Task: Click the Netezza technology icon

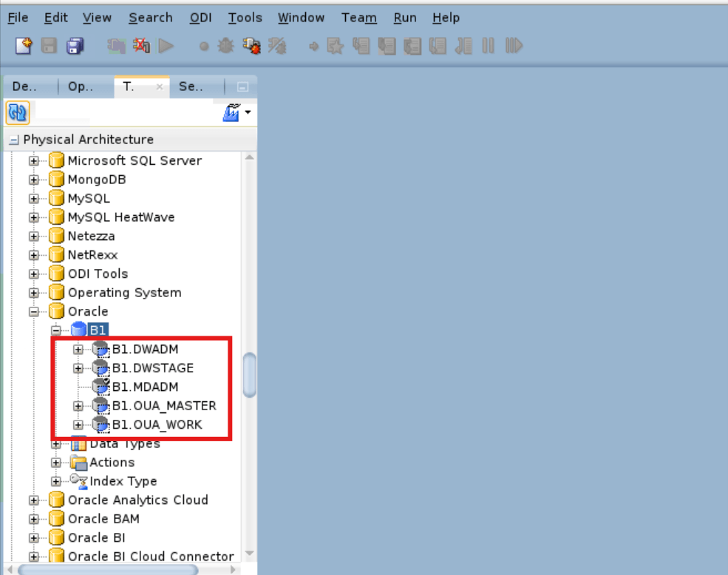Action: coord(57,236)
